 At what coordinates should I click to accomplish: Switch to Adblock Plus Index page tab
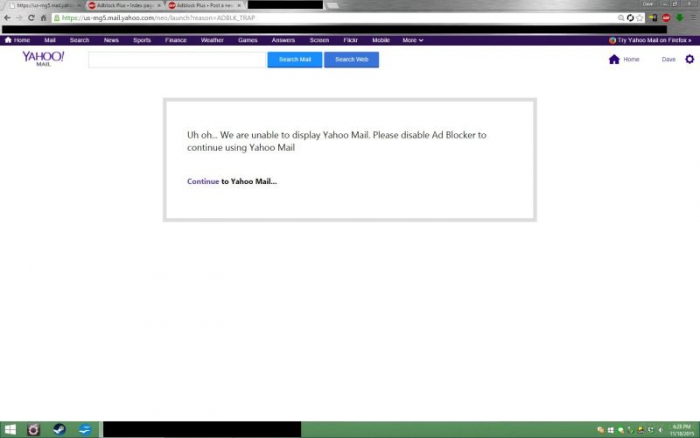[x=125, y=5]
